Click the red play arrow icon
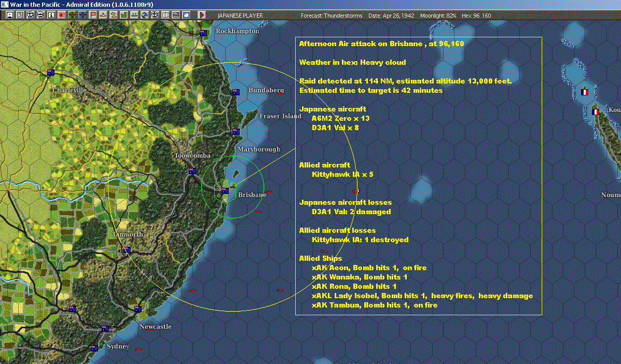The height and width of the screenshot is (364, 621). (202, 15)
